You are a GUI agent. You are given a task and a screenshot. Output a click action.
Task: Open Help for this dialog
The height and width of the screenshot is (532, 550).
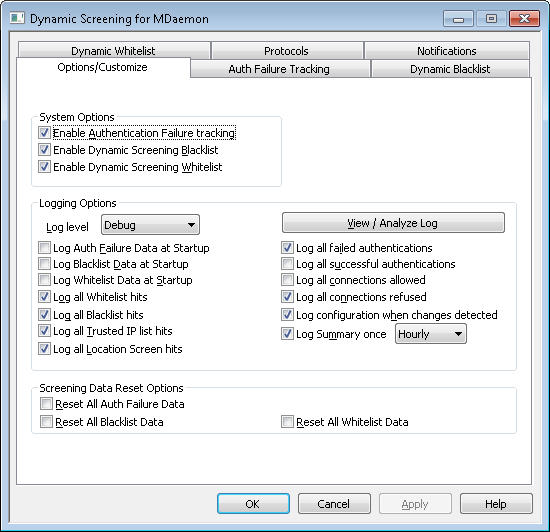pyautogui.click(x=496, y=504)
